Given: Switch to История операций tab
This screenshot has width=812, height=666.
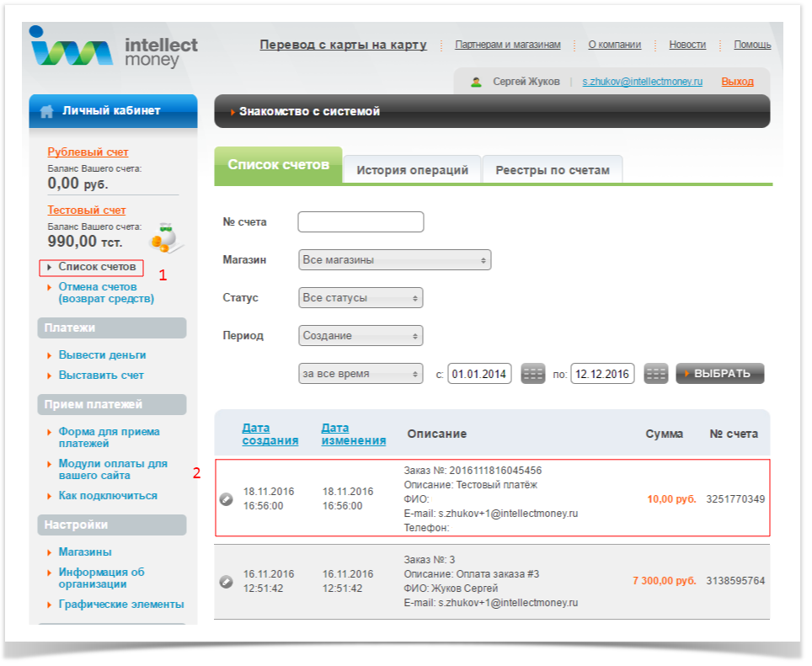Looking at the screenshot, I should [412, 170].
